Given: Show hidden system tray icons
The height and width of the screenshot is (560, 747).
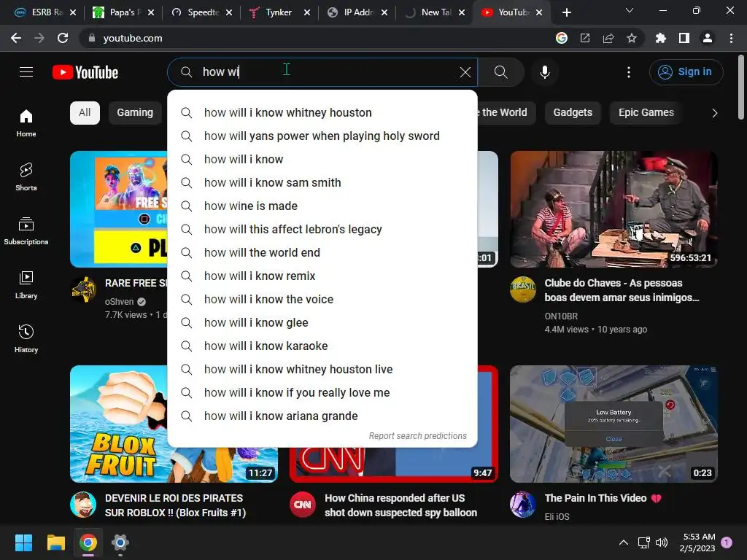Looking at the screenshot, I should pyautogui.click(x=624, y=542).
